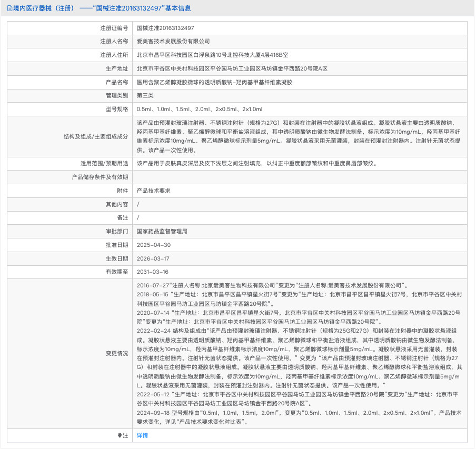This screenshot has height=449, width=476.
Task: Click the 注册人住所 address value
Action: coord(212,55)
